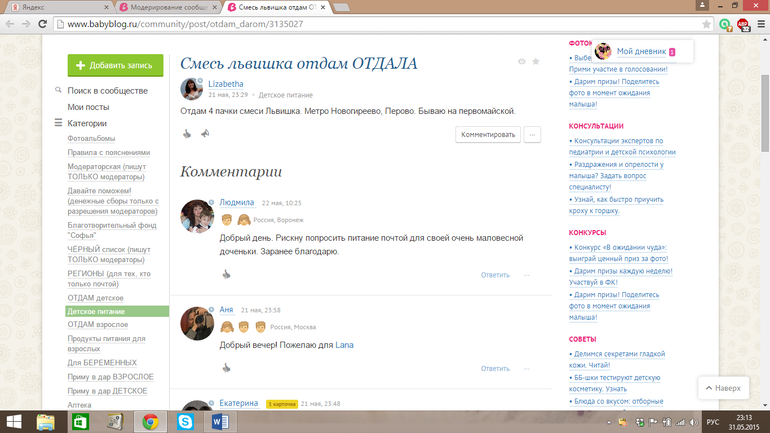Click the green Добавить запись button
Image resolution: width=770 pixels, height=433 pixels.
(x=115, y=65)
